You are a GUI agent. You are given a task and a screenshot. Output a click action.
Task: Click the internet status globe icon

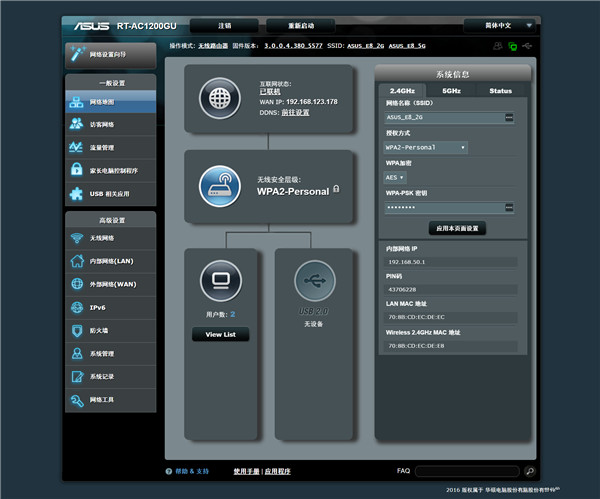click(220, 98)
